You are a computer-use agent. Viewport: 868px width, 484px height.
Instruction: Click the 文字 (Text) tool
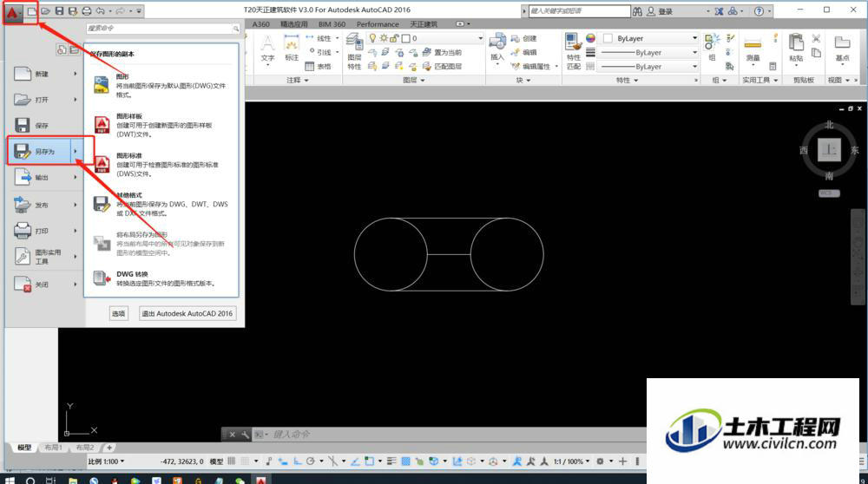(267, 49)
